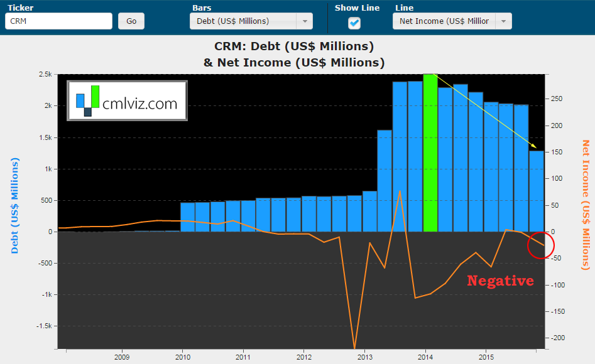Click the chart title "CRM: Debt (US$ Millions)"
This screenshot has width=595, height=364.
[294, 46]
